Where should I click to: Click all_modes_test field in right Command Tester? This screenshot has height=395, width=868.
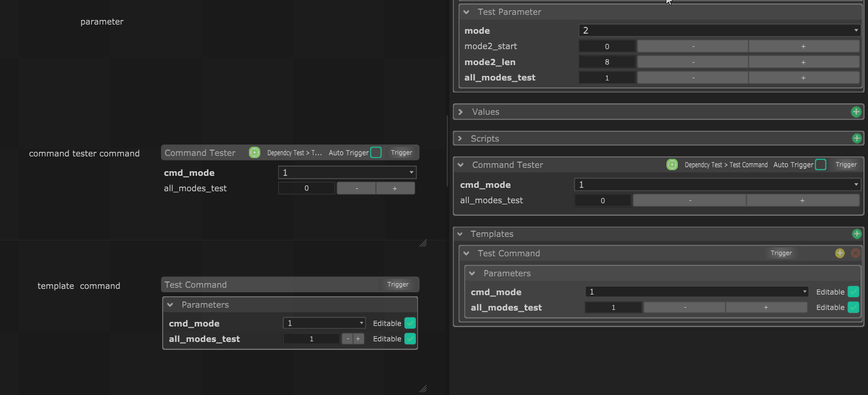[603, 200]
